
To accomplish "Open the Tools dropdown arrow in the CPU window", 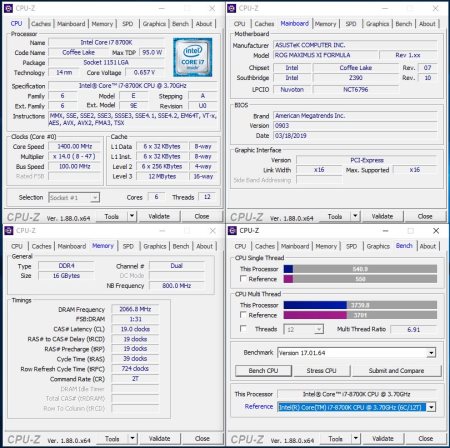I will (132, 216).
